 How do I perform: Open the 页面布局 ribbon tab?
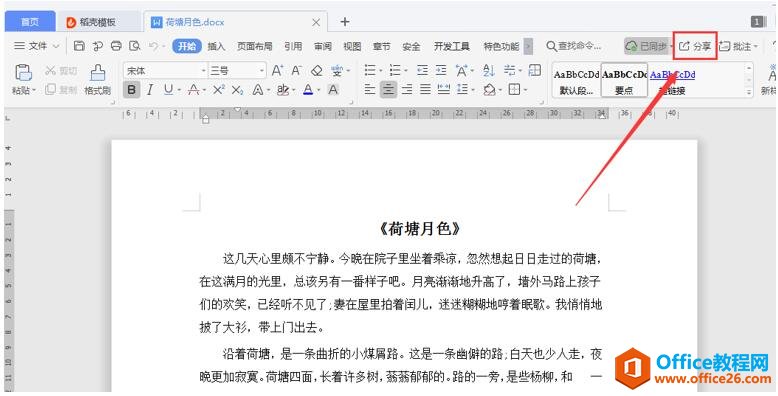click(255, 46)
